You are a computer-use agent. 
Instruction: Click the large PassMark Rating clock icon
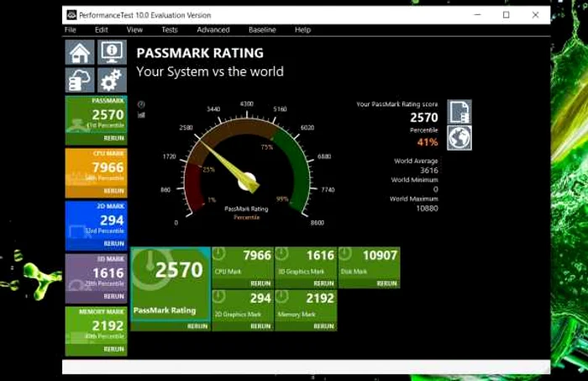click(150, 269)
